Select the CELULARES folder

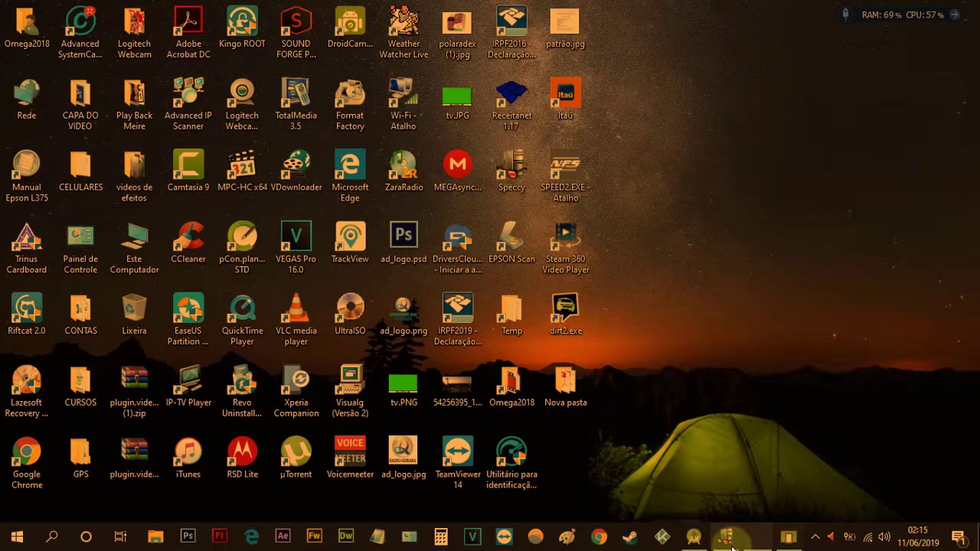[80, 171]
